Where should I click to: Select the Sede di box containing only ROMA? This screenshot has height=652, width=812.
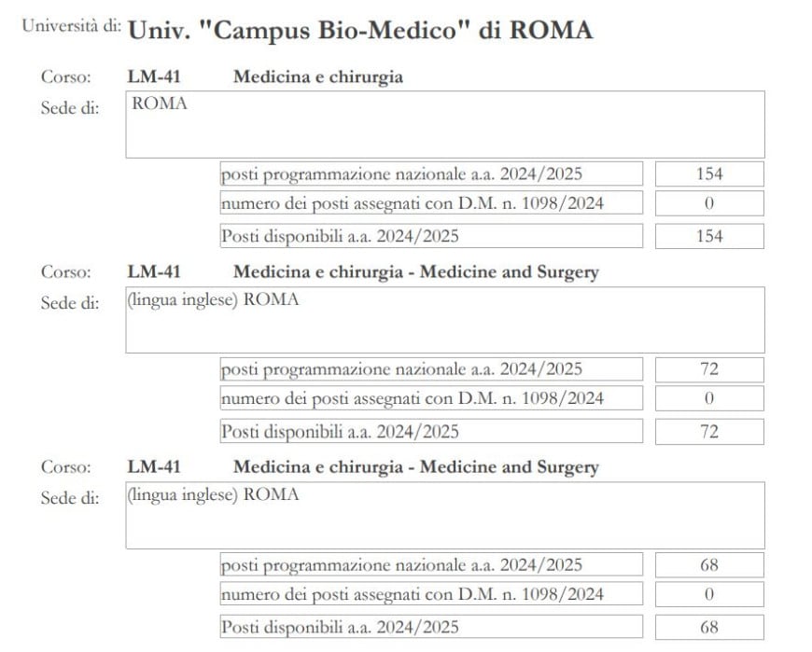(445, 124)
